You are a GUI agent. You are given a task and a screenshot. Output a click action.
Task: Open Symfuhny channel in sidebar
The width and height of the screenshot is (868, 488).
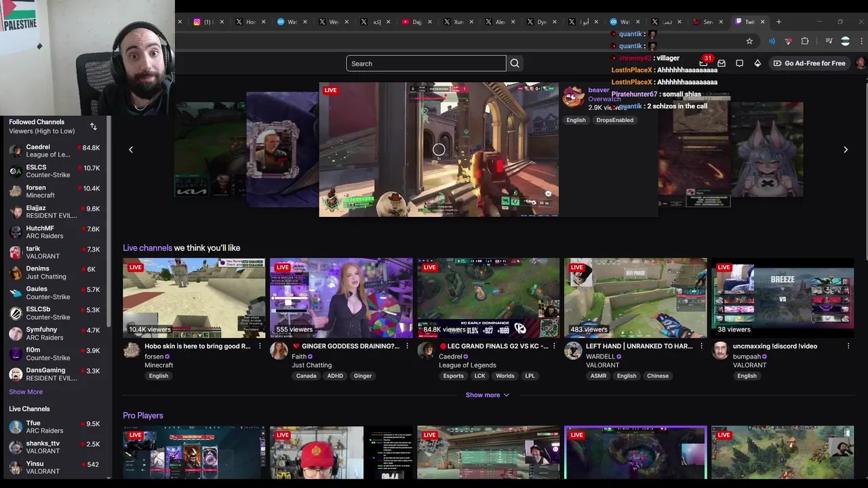tap(54, 333)
